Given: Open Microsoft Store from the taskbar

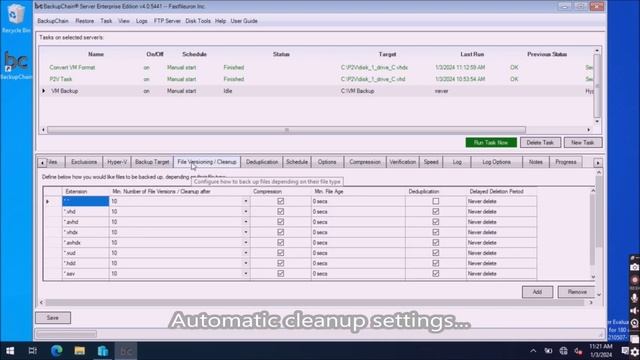Looking at the screenshot, I should tap(102, 351).
